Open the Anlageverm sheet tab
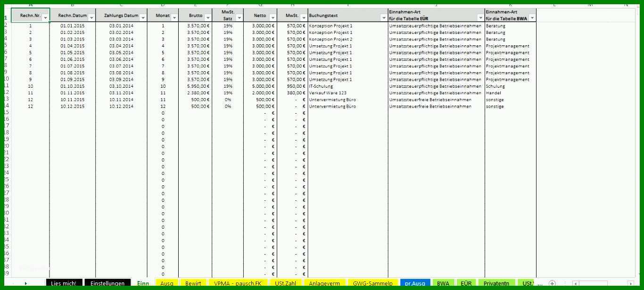 [325, 283]
